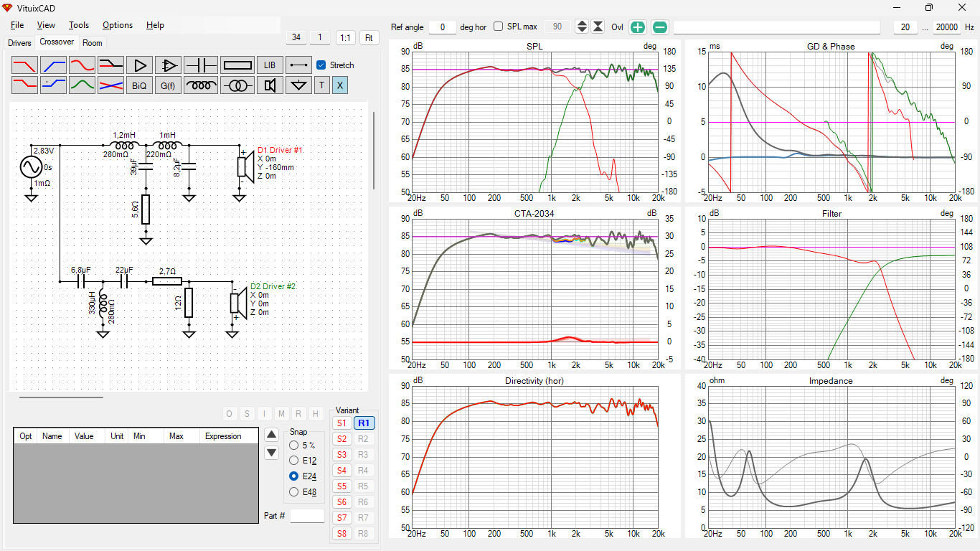Switch to the Room tab
This screenshot has width=980, height=551.
tap(93, 43)
